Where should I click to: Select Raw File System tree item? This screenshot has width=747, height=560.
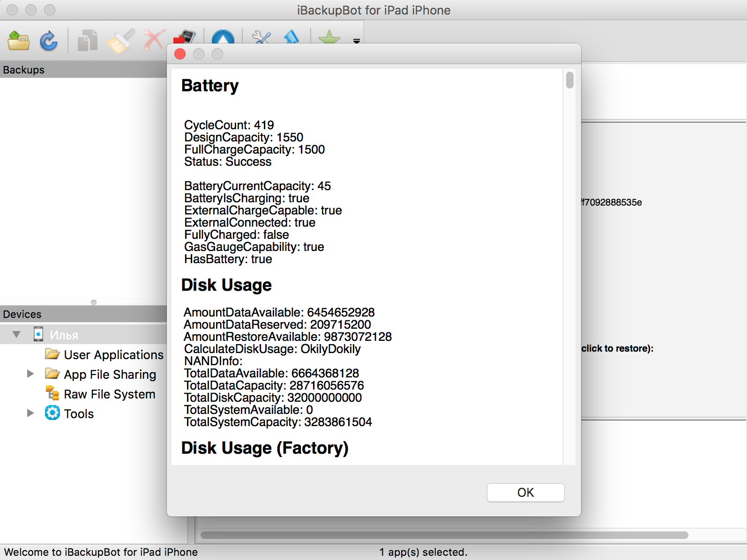pyautogui.click(x=110, y=394)
